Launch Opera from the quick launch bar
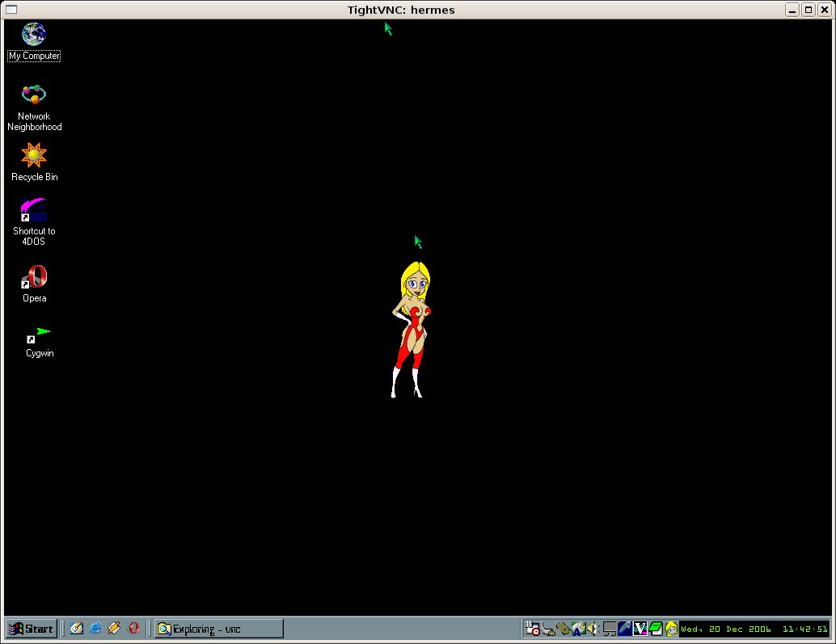Image resolution: width=836 pixels, height=644 pixels. 133,628
